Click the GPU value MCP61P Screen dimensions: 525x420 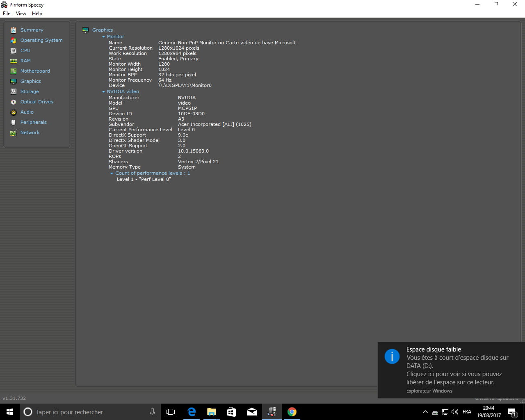click(187, 108)
